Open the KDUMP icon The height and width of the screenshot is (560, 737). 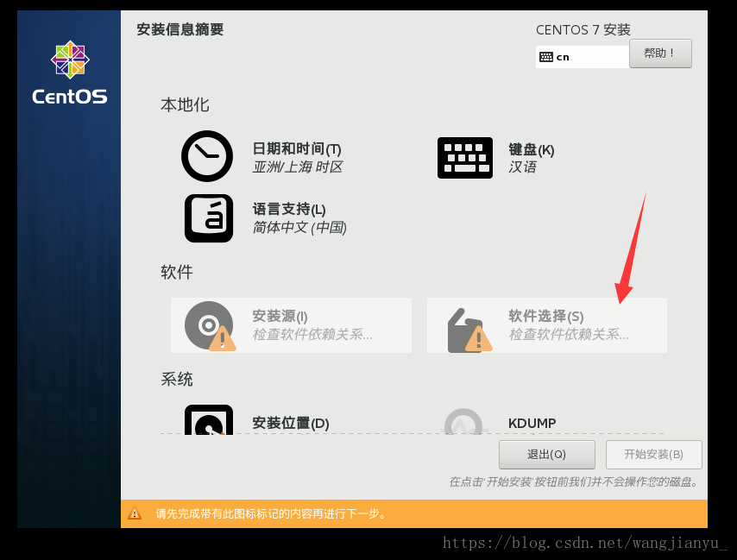point(464,421)
